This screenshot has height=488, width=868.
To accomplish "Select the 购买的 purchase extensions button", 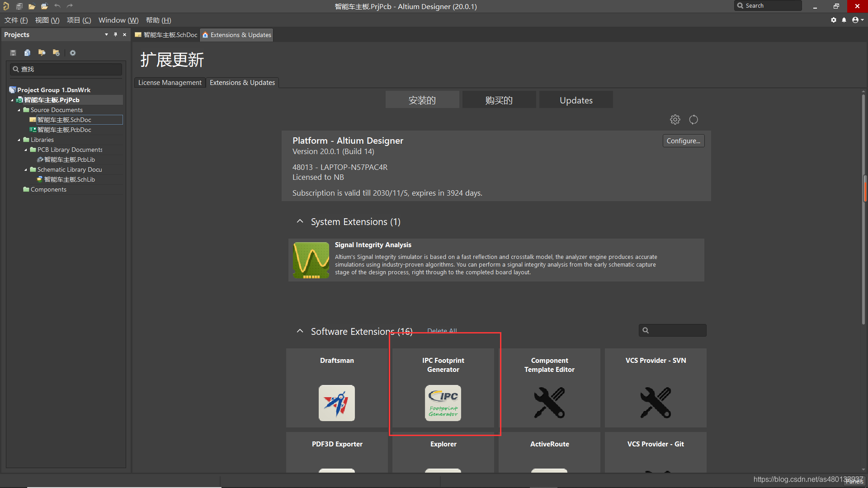I will coord(498,100).
